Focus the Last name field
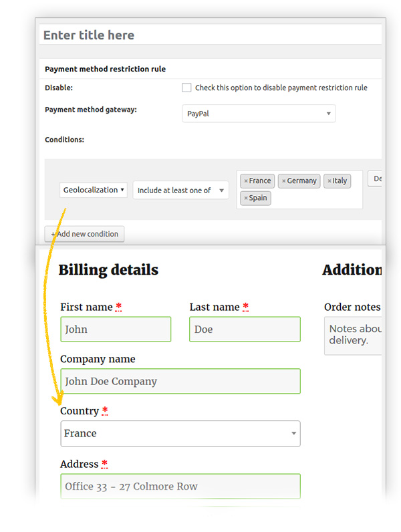 click(x=245, y=329)
